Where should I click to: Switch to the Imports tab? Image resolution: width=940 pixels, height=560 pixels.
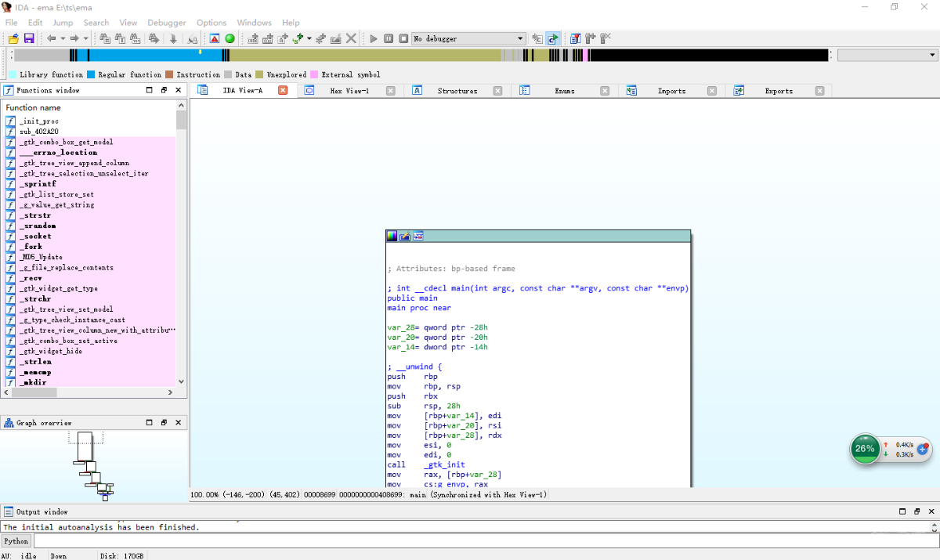pos(671,91)
